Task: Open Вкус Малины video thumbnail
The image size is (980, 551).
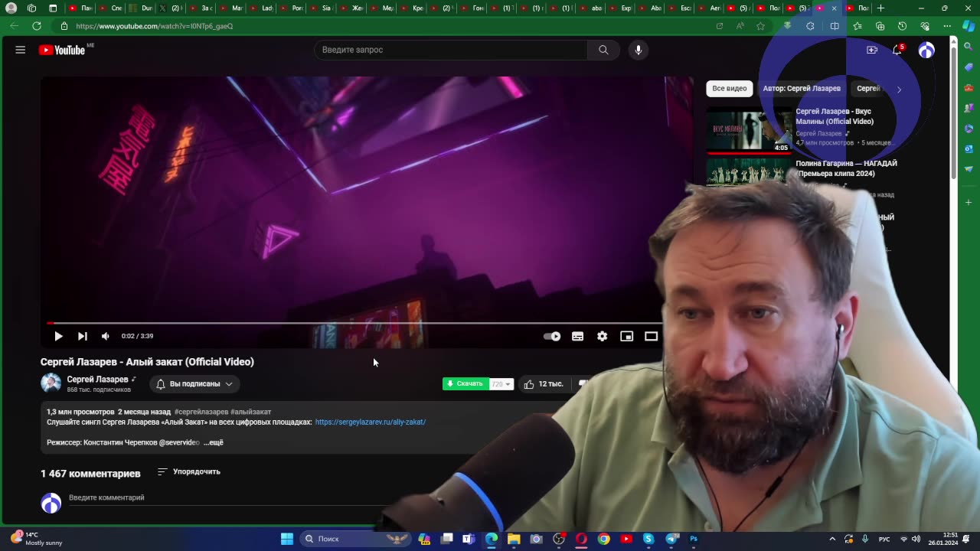Action: pos(749,130)
